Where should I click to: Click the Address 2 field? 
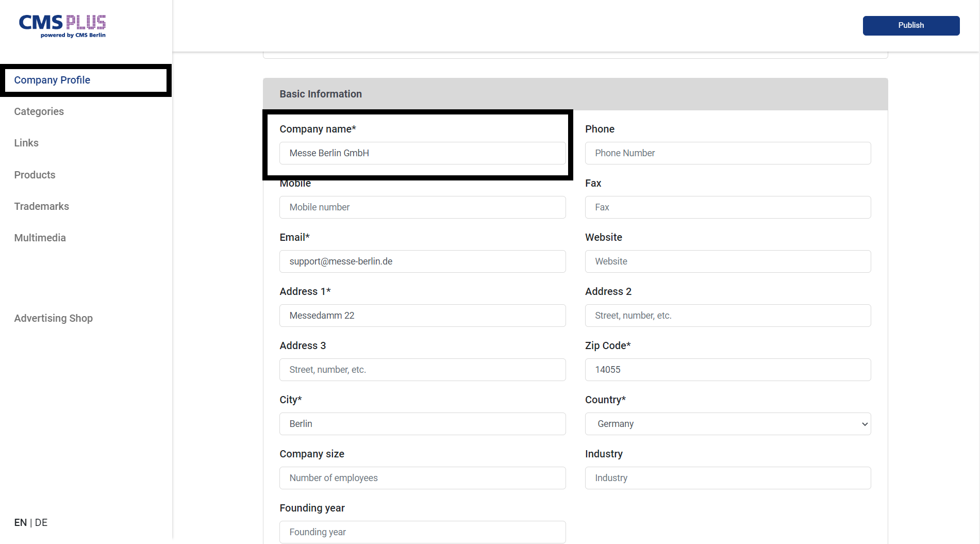coord(727,316)
